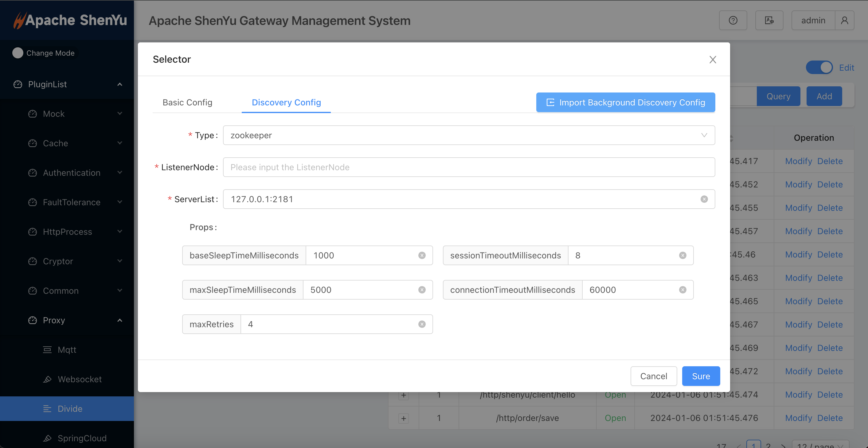The height and width of the screenshot is (448, 868).
Task: Expand the Authentication plugin group
Action: (72, 173)
